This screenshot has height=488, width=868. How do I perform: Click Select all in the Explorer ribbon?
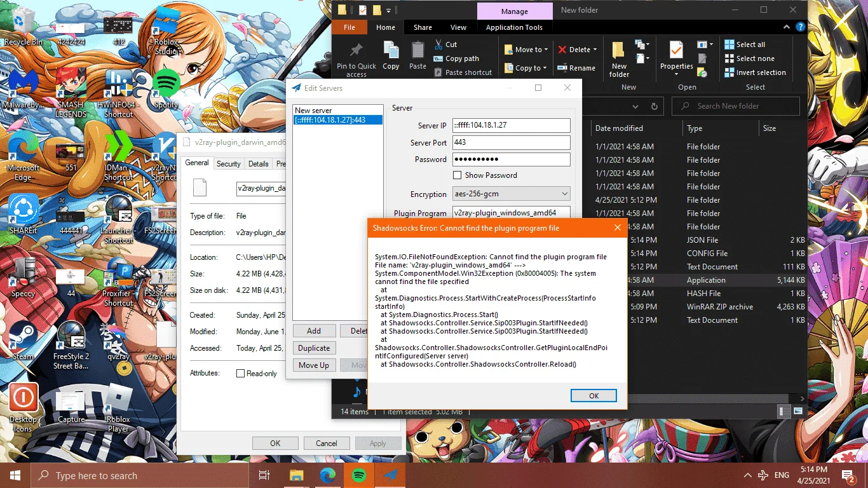(745, 44)
